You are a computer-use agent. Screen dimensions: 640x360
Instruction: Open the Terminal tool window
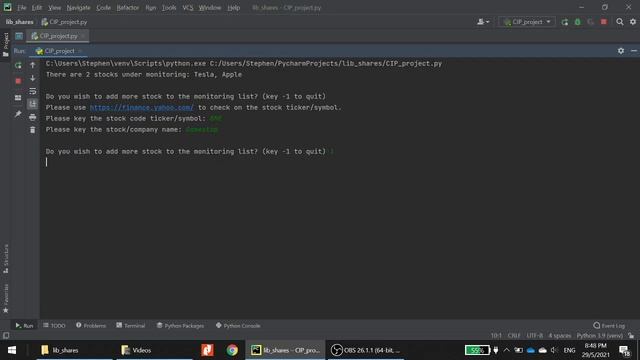coord(131,325)
